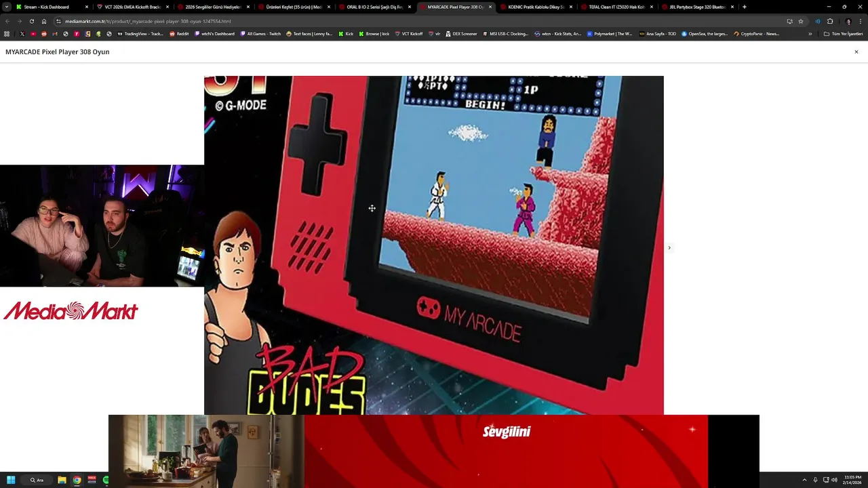
Task: Open the Reddit bookmark
Action: pos(180,33)
